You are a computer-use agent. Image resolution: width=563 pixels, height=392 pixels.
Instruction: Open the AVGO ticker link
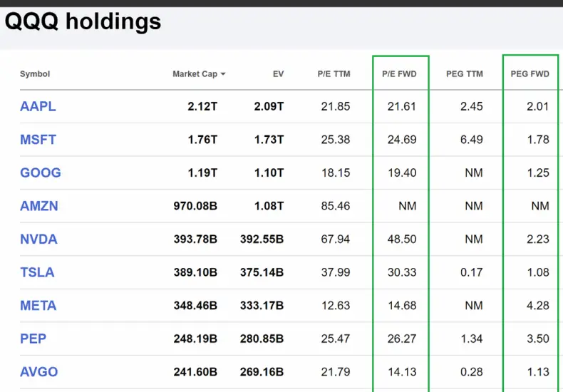(38, 372)
